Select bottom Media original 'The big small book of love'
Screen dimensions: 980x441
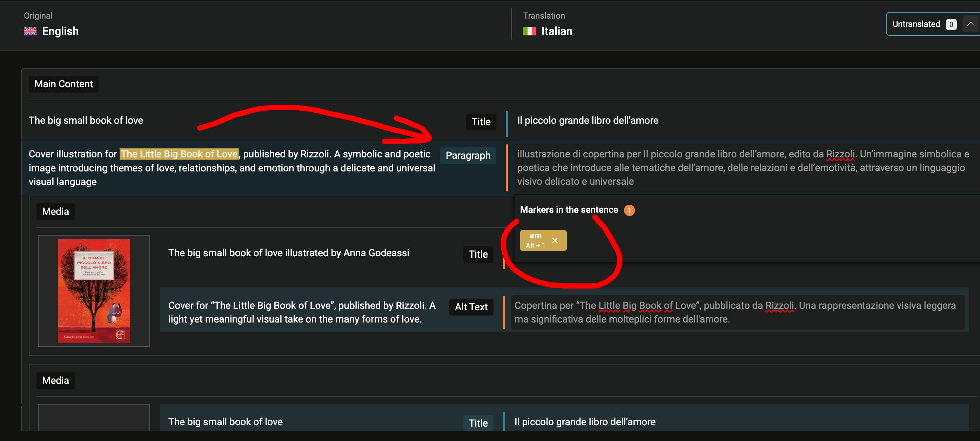coord(226,422)
